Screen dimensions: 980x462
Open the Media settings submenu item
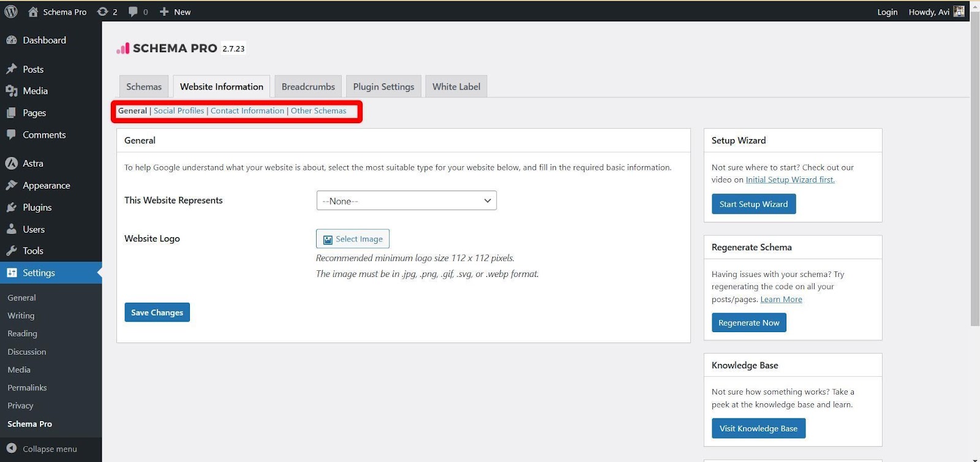click(19, 369)
